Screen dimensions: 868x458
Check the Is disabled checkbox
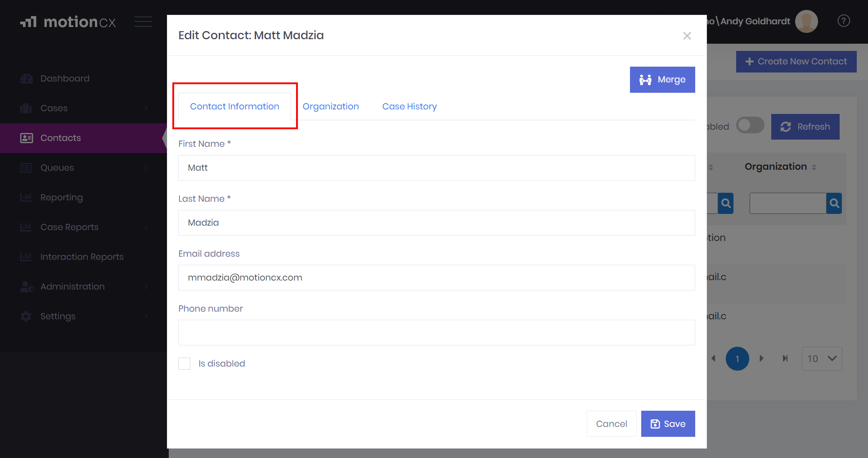[x=184, y=363]
